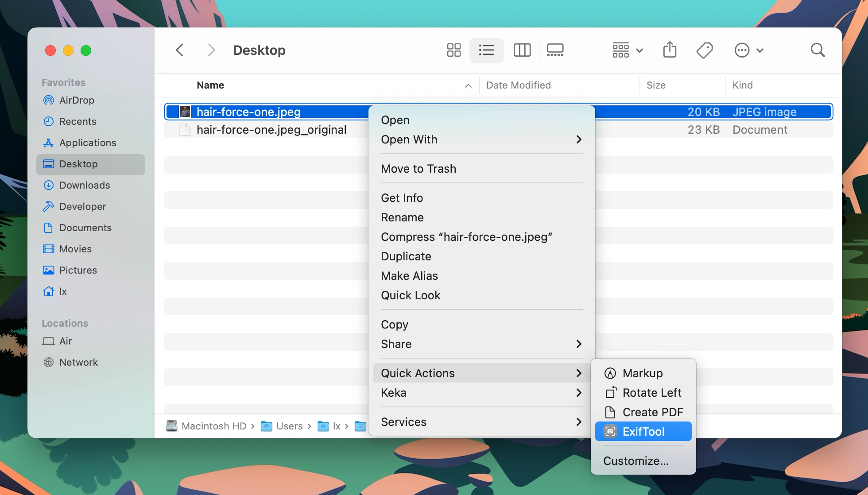The height and width of the screenshot is (495, 868).
Task: Open the Finder search magnifier
Action: tap(818, 50)
